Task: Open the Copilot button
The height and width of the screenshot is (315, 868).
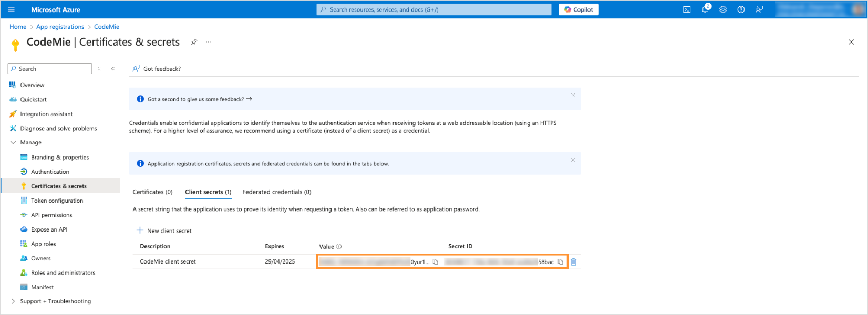Action: click(578, 9)
